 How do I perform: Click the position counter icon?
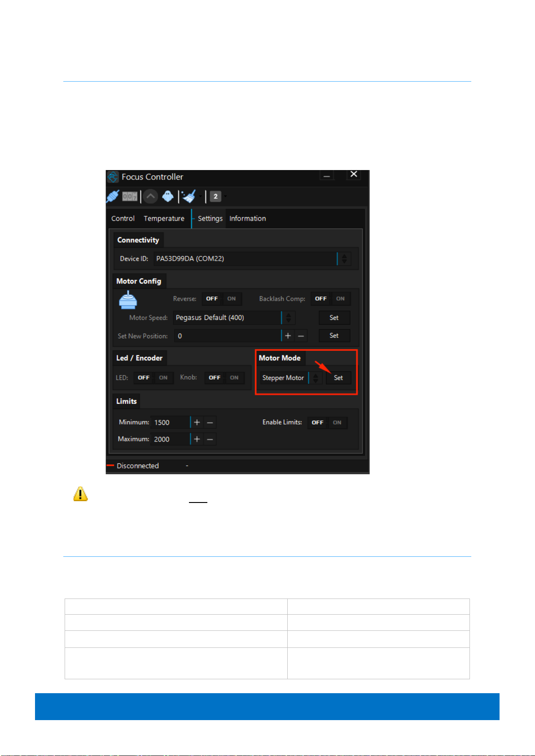click(130, 197)
